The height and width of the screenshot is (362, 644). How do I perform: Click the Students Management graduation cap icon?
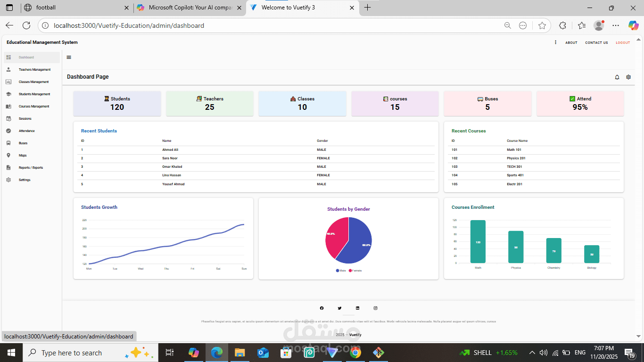[x=8, y=94]
